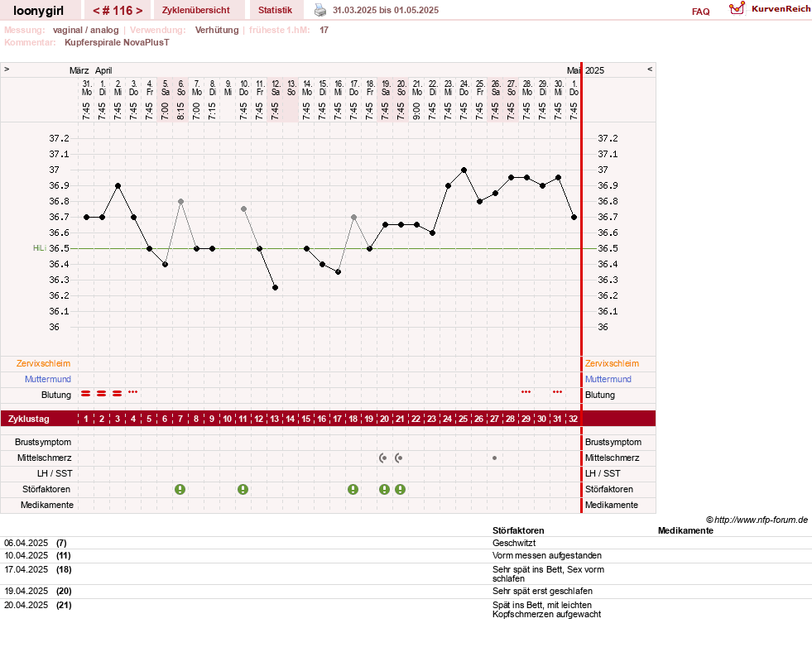This screenshot has width=812, height=652.
Task: Select cycle day 17 in the Zyklustag bar
Action: coord(337,419)
